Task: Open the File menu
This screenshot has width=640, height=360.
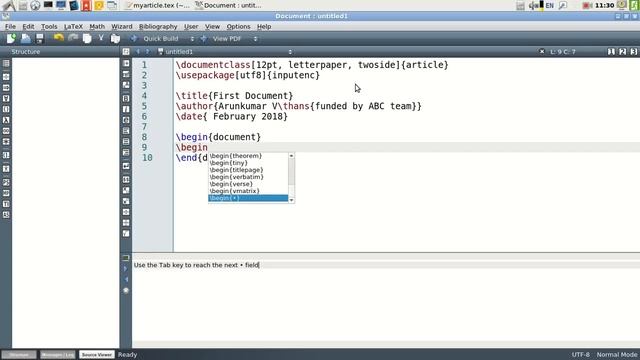Action: [x=10, y=27]
